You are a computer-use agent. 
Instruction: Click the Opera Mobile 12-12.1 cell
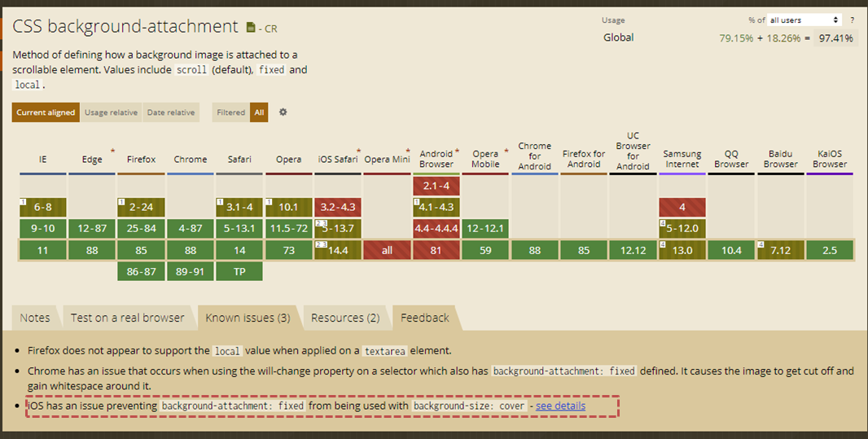click(485, 228)
